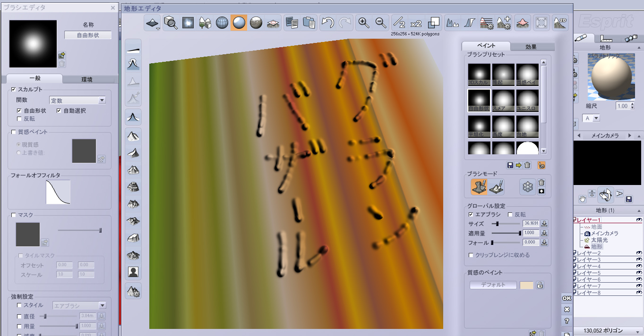Open the terrain top-view dropdown icon
The width and height of the screenshot is (644, 336).
pyautogui.click(x=154, y=23)
